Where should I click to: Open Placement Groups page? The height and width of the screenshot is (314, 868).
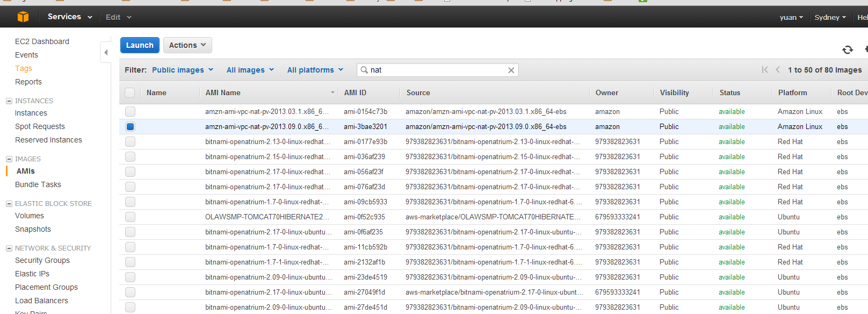[46, 287]
